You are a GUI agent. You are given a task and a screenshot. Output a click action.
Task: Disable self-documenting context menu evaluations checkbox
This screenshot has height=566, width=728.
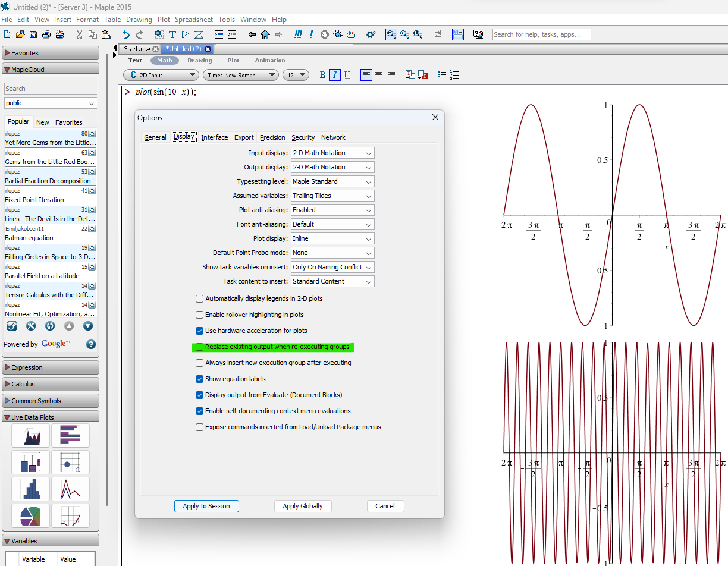200,411
